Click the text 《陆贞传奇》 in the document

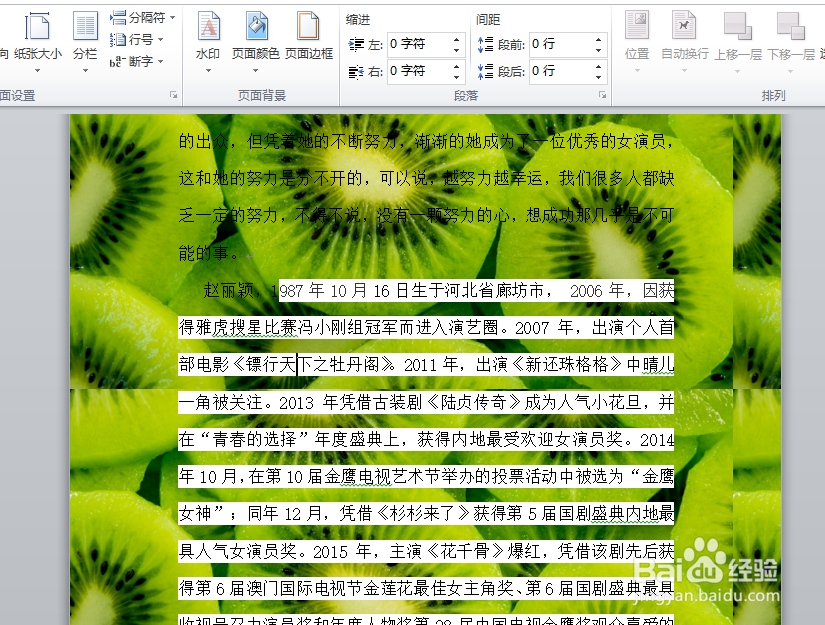pyautogui.click(x=473, y=402)
